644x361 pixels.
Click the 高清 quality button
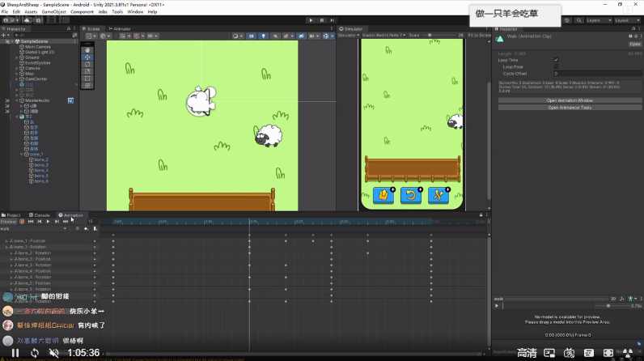[x=527, y=353]
